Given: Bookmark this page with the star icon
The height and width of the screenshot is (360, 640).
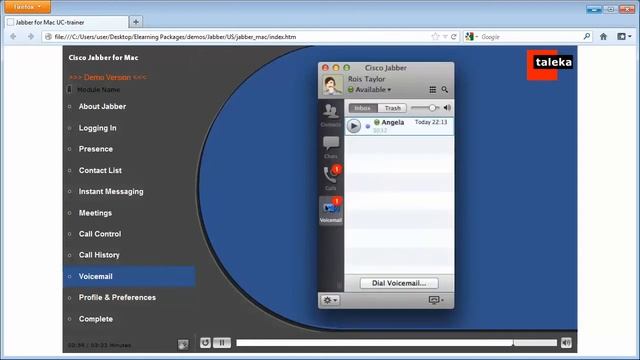Looking at the screenshot, I should tap(435, 37).
